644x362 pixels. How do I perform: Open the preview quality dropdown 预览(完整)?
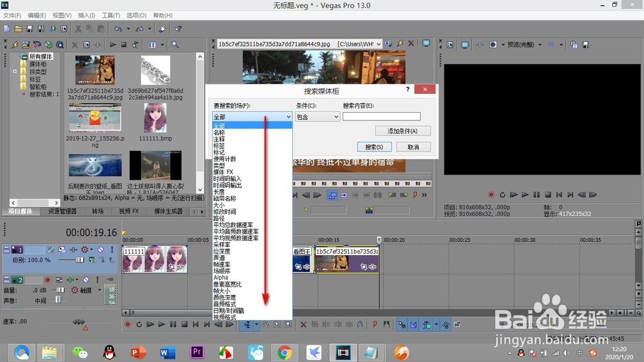point(540,44)
